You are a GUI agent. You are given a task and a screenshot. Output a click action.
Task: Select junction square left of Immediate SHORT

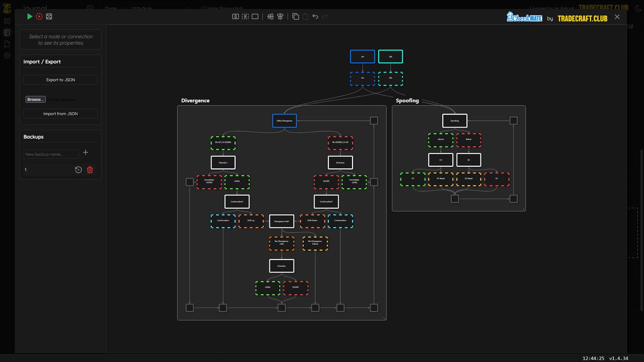click(189, 182)
